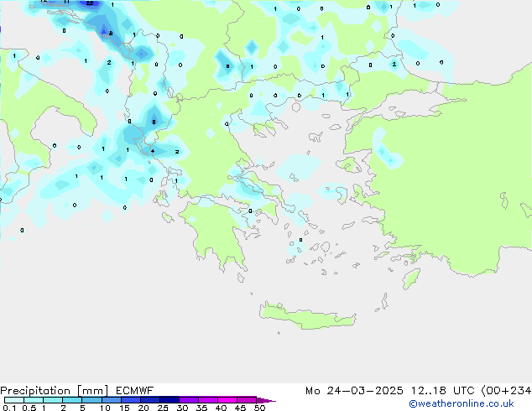Click the Peloponnese peninsula on map
The height and width of the screenshot is (411, 532).
click(x=217, y=232)
